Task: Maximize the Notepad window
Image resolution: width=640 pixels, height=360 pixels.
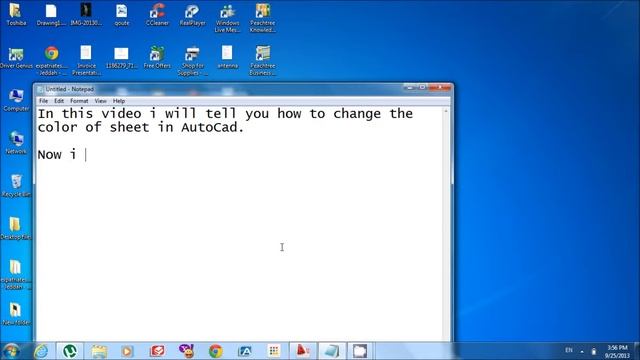Action: (422, 87)
